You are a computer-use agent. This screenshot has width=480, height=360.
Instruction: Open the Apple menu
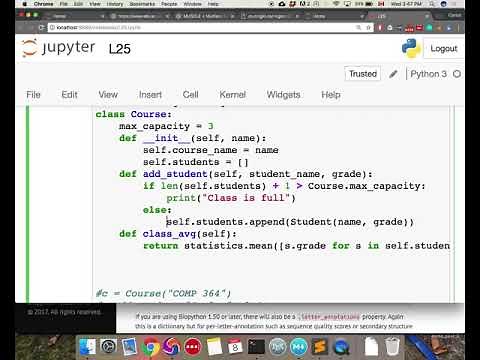pyautogui.click(x=24, y=4)
